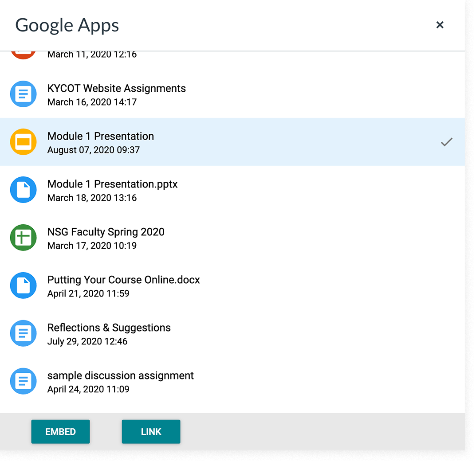Click the date 'March 17, 2020 10:19'

pyautogui.click(x=92, y=246)
